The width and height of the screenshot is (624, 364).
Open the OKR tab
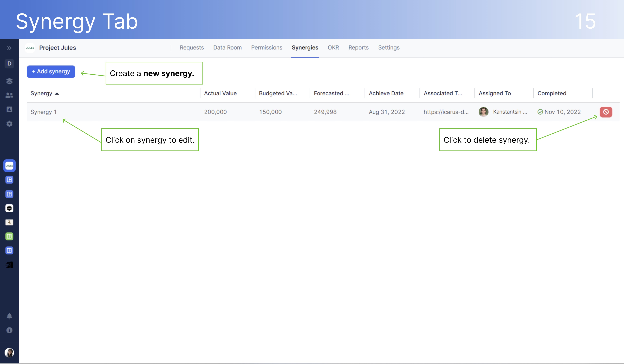tap(333, 48)
